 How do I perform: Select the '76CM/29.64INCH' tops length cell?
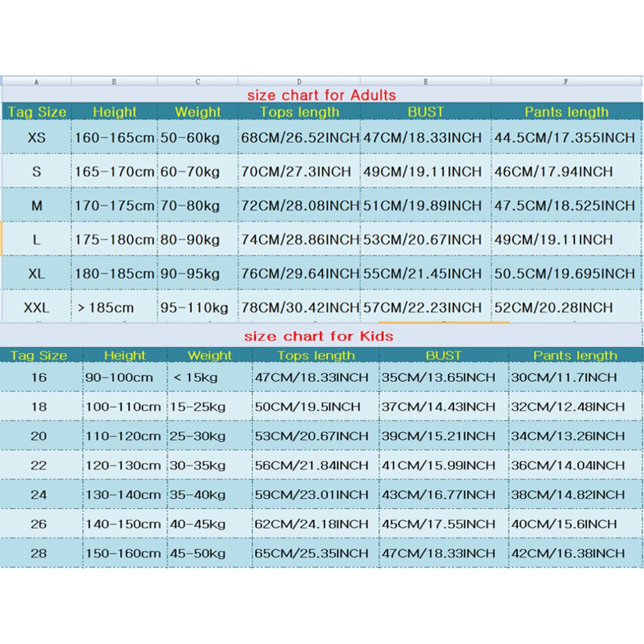(x=299, y=273)
